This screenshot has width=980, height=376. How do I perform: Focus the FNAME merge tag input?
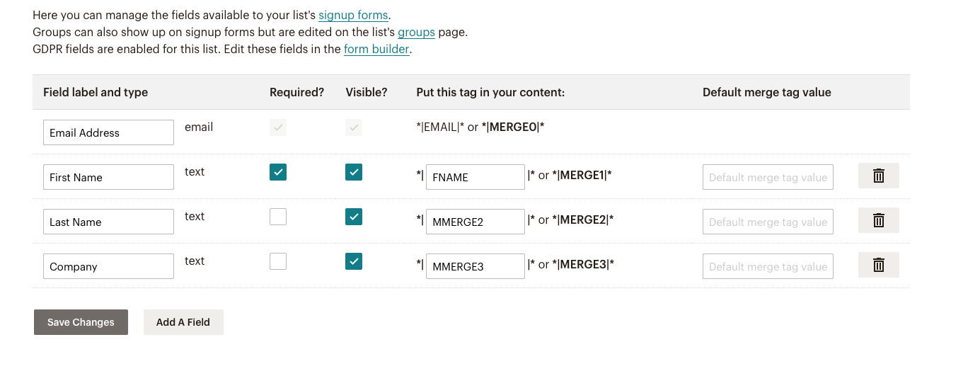475,177
